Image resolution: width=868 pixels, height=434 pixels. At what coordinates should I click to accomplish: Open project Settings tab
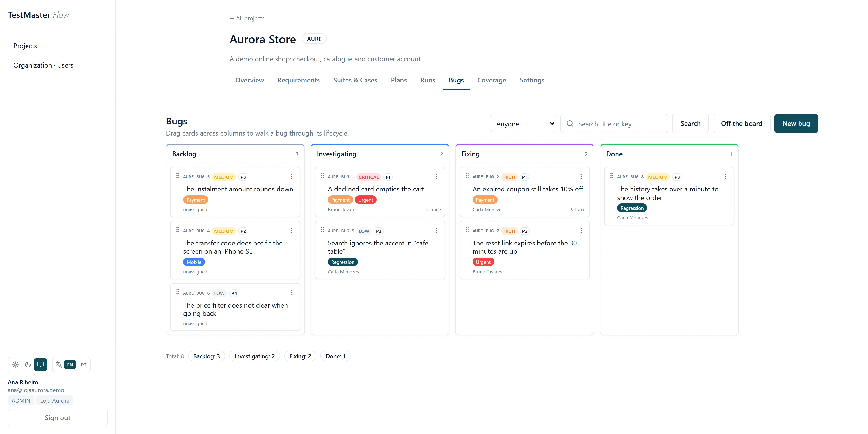point(532,80)
